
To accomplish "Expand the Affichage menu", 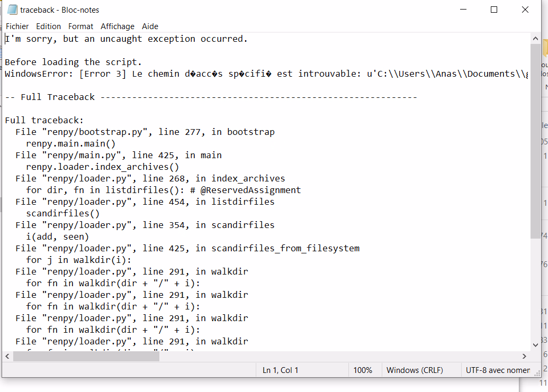I will point(118,26).
